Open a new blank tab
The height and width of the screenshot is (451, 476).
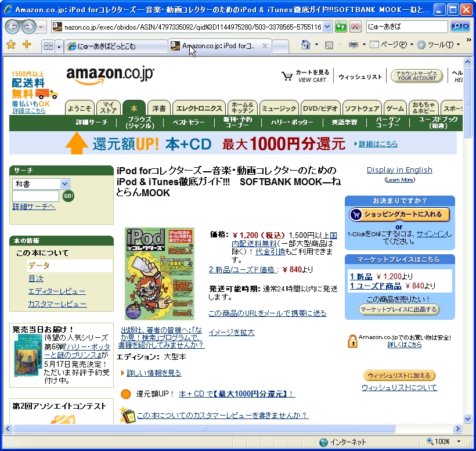point(280,46)
